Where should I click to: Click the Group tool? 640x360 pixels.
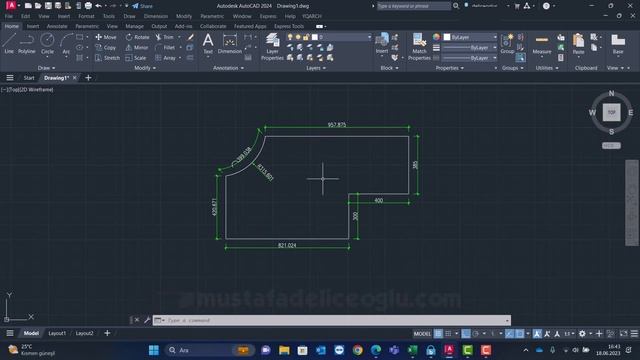pyautogui.click(x=507, y=44)
